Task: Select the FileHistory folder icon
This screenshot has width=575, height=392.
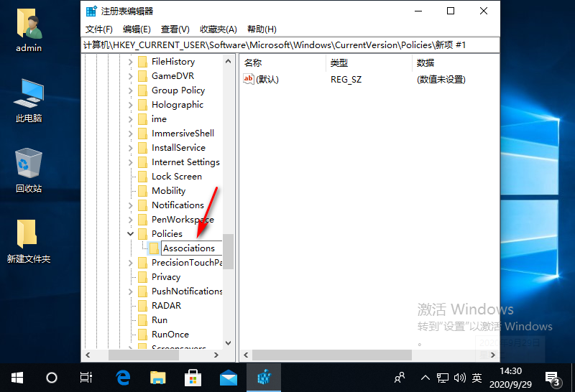Action: click(x=142, y=62)
